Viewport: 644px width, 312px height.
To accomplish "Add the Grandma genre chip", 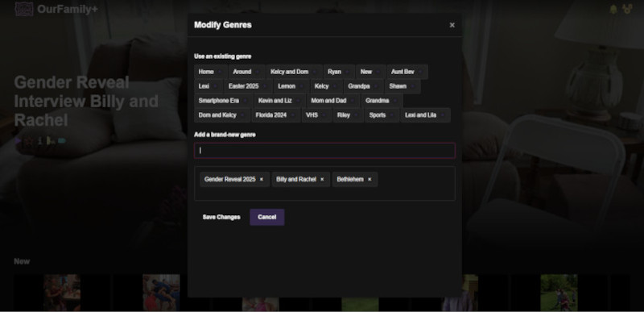I will pos(382,101).
